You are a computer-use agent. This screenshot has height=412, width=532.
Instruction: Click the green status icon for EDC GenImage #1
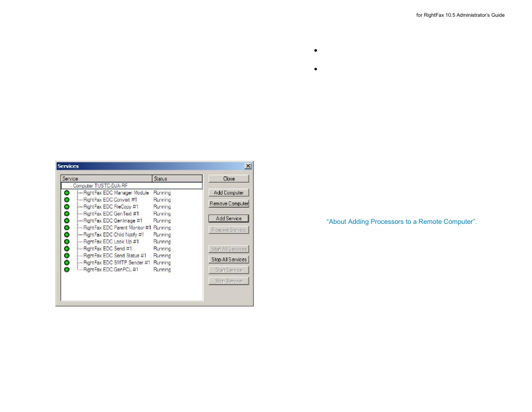point(67,221)
